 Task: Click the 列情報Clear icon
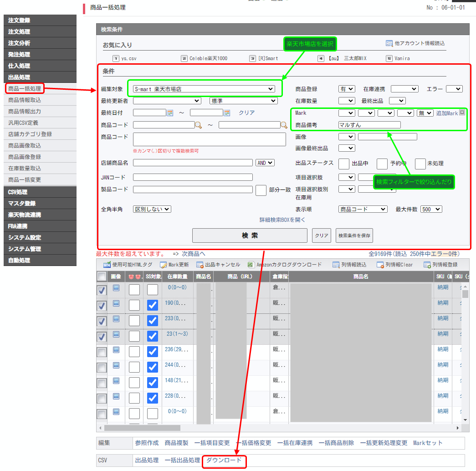[380, 265]
